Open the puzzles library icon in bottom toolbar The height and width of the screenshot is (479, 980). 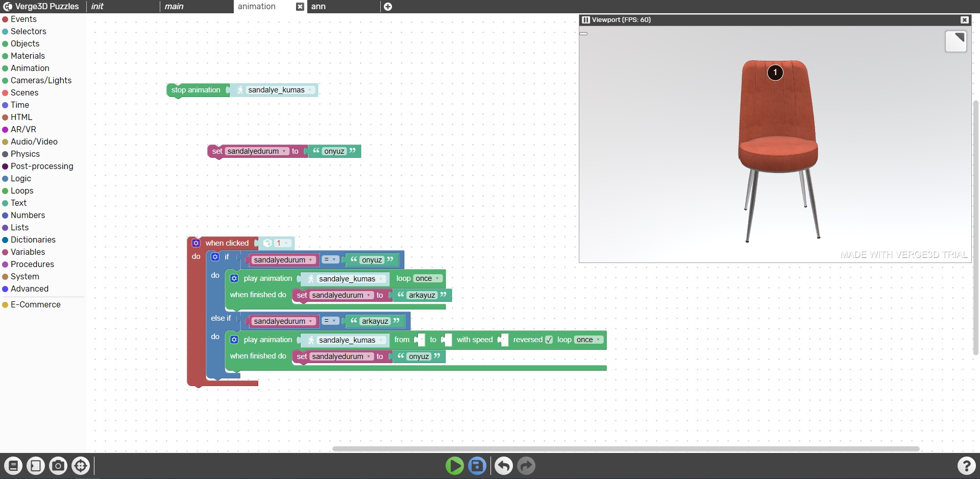pos(13,466)
